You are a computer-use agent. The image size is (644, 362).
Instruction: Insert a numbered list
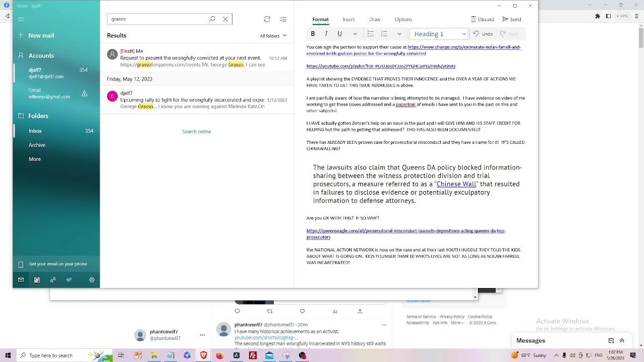coord(384,34)
